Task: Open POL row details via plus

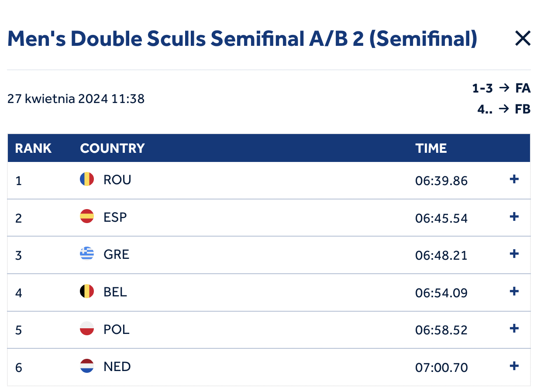Action: 514,328
